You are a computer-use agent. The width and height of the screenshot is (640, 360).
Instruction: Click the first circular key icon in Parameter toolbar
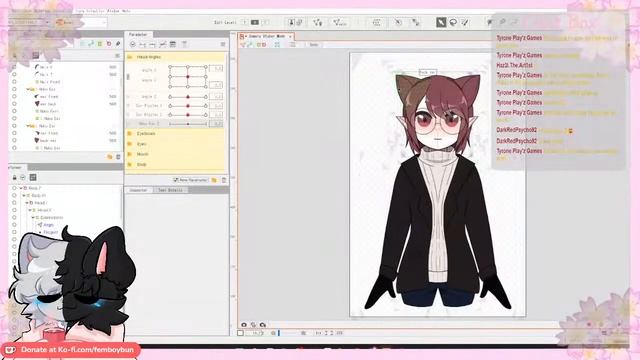pos(133,44)
